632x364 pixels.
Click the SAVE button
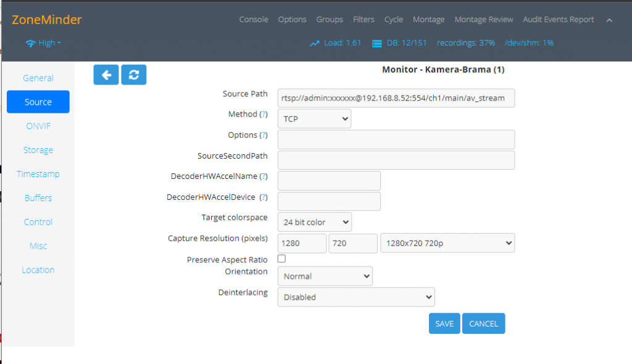[444, 324]
